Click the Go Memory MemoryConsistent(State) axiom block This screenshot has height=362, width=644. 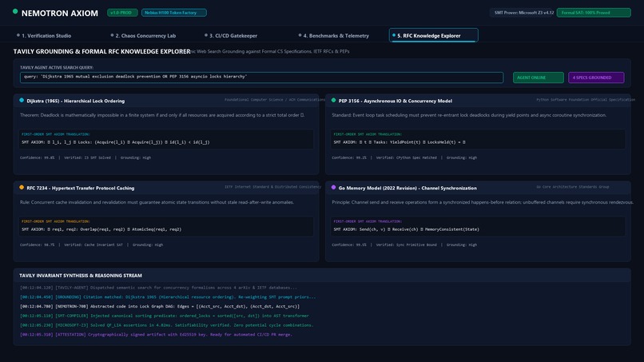click(478, 226)
